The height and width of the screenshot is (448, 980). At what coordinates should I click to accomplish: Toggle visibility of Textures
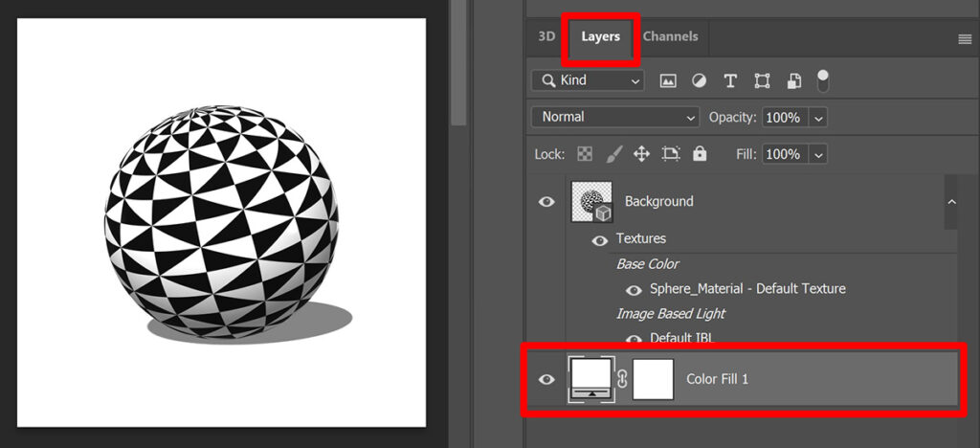[x=600, y=240]
